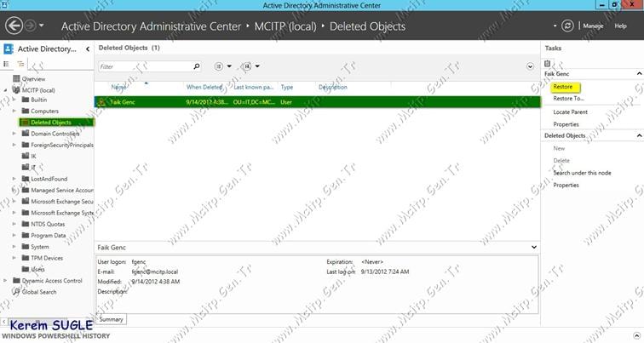Image resolution: width=644 pixels, height=343 pixels.
Task: Refresh the Deleted Objects view
Action: coord(567,26)
